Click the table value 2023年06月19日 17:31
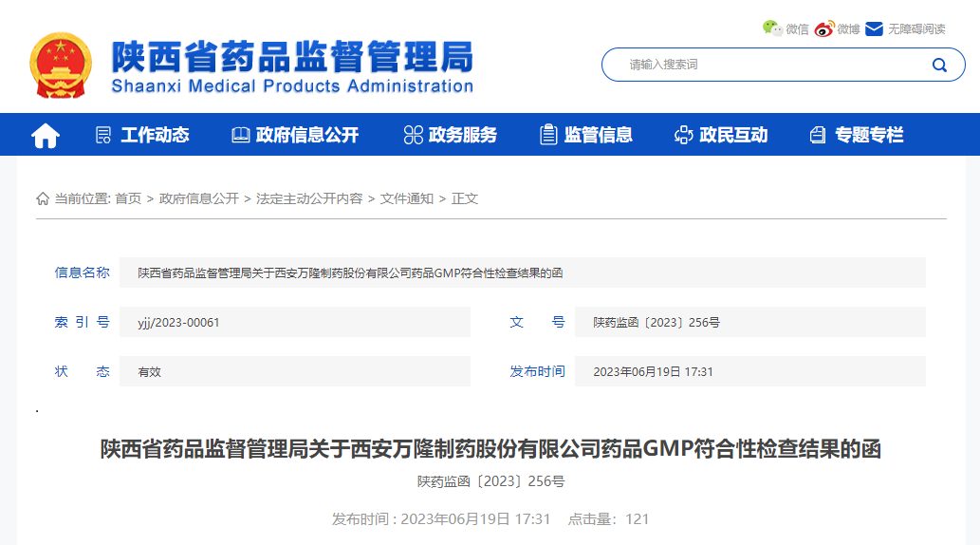Screen dimensions: 980x545 point(653,372)
